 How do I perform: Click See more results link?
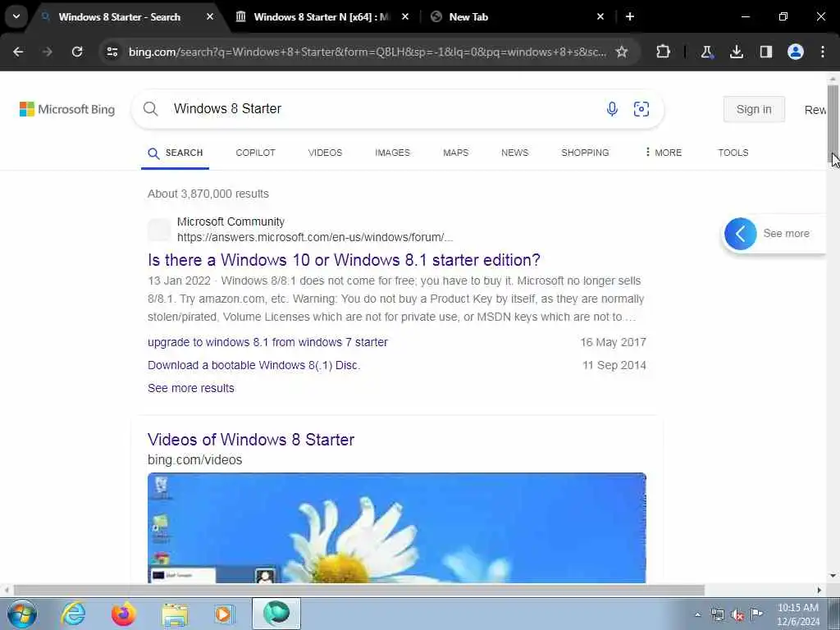pyautogui.click(x=191, y=388)
